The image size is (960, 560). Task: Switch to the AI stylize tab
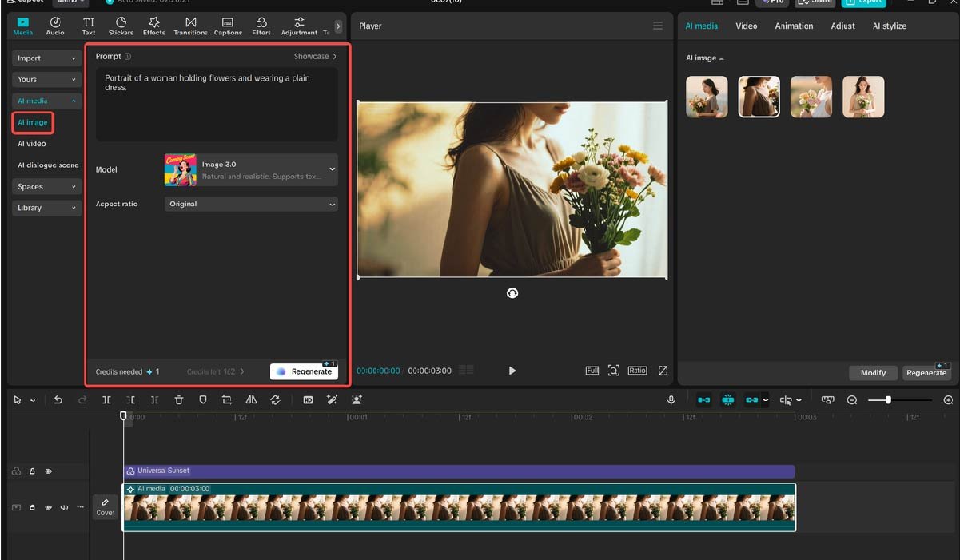point(890,26)
